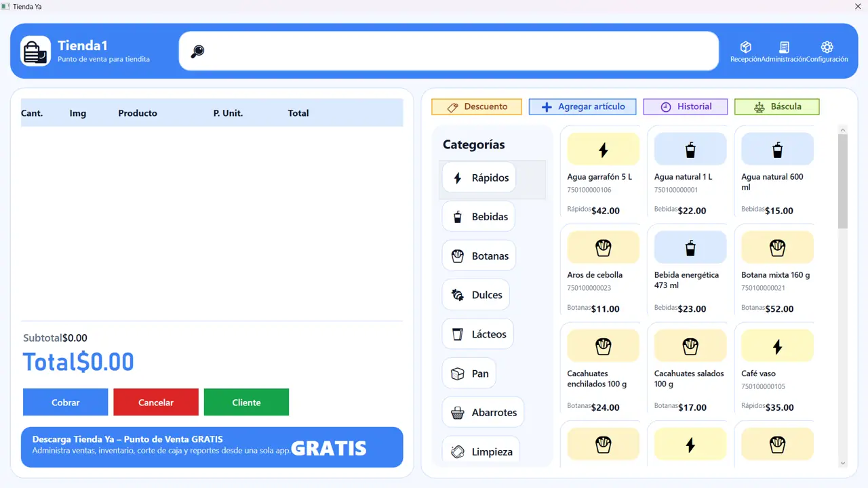The height and width of the screenshot is (488, 868).
Task: Click the box icon beside Pan
Action: coord(458,373)
